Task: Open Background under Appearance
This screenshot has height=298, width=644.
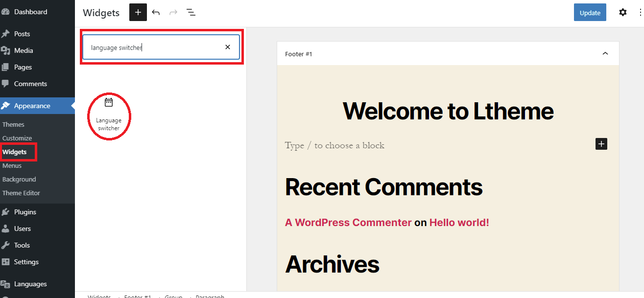Action: pyautogui.click(x=19, y=179)
